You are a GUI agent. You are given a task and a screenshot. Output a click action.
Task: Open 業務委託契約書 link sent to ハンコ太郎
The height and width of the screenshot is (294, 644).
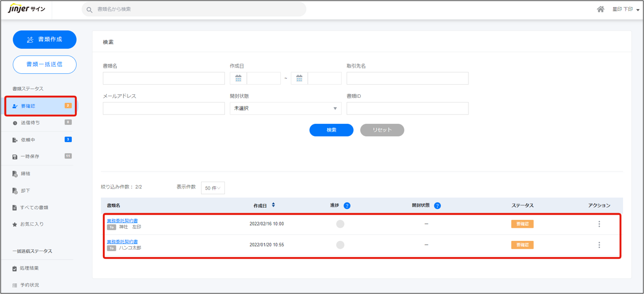[122, 242]
